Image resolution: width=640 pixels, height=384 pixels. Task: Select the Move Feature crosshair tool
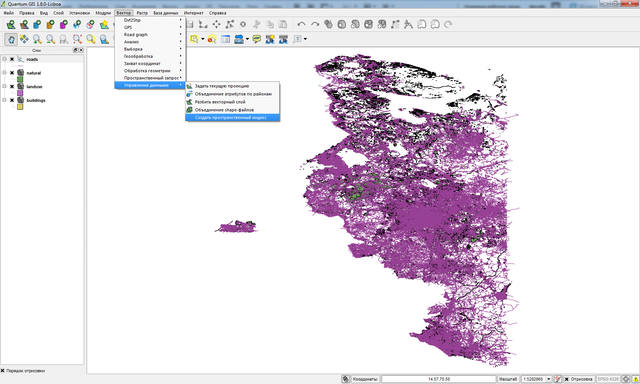(216, 24)
